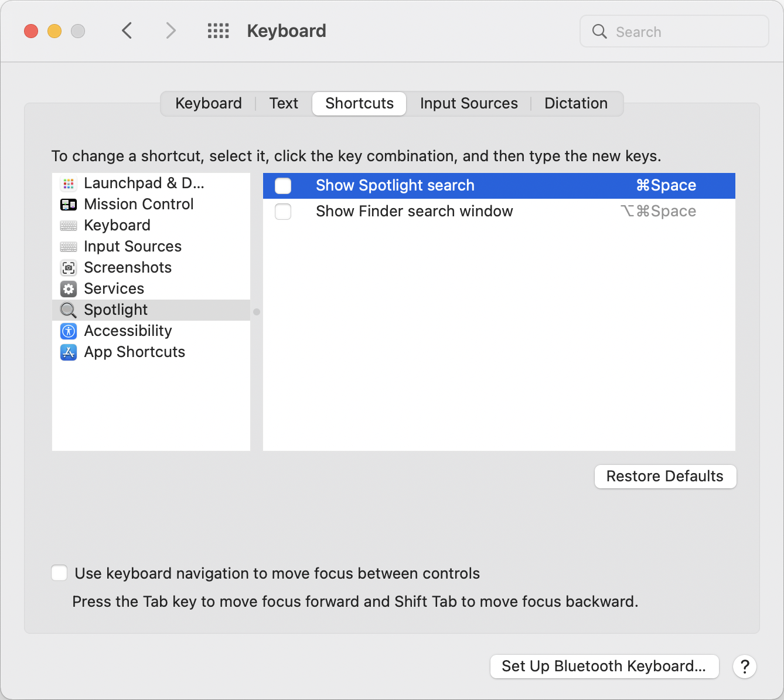
Task: Click the Keyboard icon in the shortcuts sidebar
Action: (69, 225)
